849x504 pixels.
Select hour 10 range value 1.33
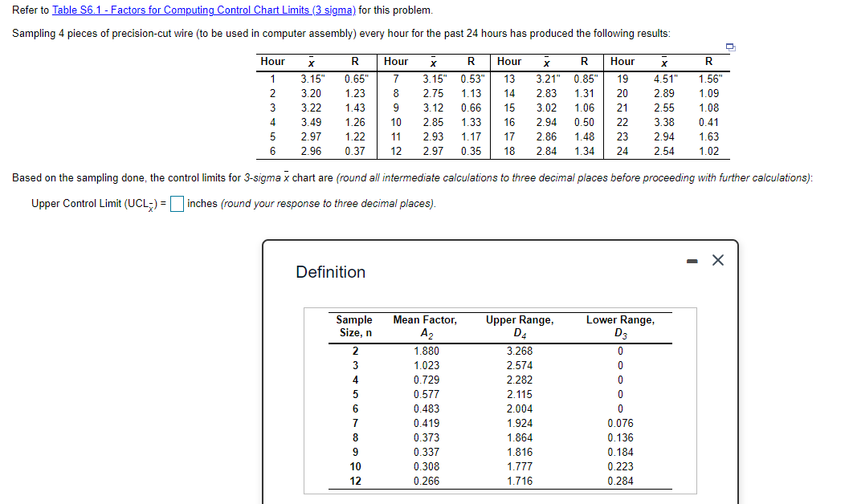point(471,122)
